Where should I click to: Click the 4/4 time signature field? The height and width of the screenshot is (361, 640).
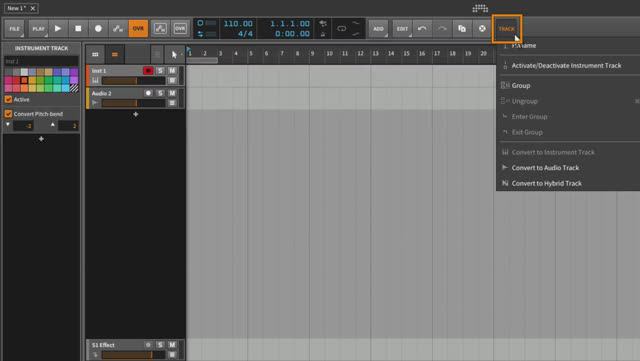pos(245,33)
